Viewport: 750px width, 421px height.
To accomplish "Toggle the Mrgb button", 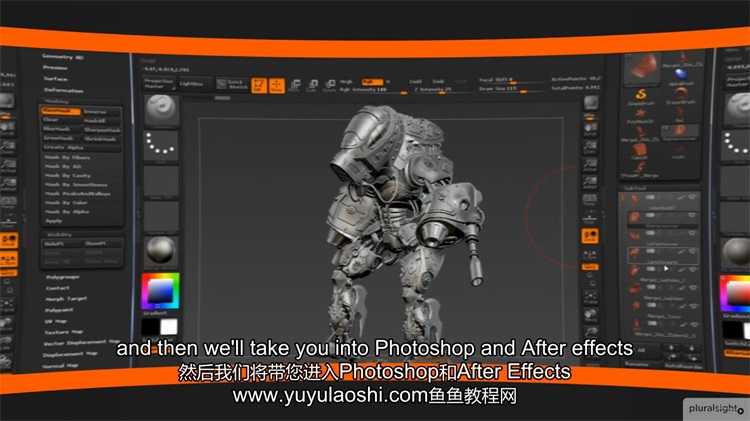I will coord(346,82).
